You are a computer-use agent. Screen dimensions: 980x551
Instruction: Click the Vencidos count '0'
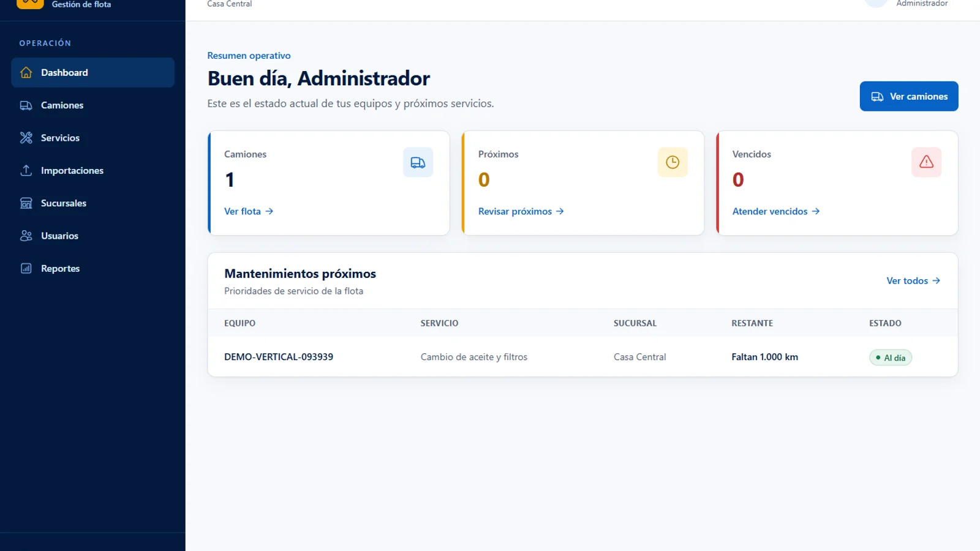coord(738,180)
